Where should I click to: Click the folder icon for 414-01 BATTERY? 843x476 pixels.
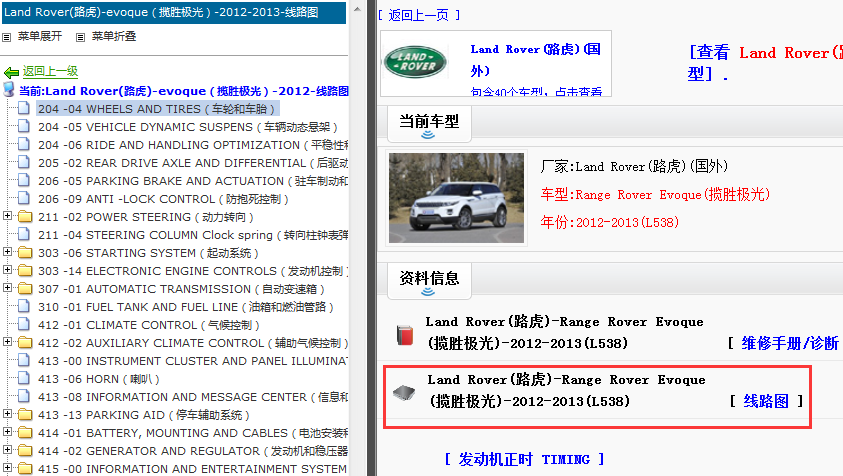25,432
